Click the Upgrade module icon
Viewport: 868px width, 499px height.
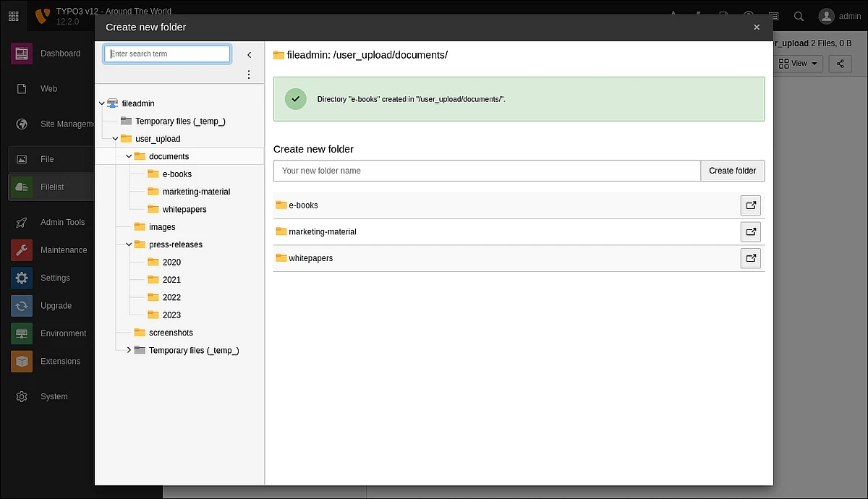click(22, 306)
